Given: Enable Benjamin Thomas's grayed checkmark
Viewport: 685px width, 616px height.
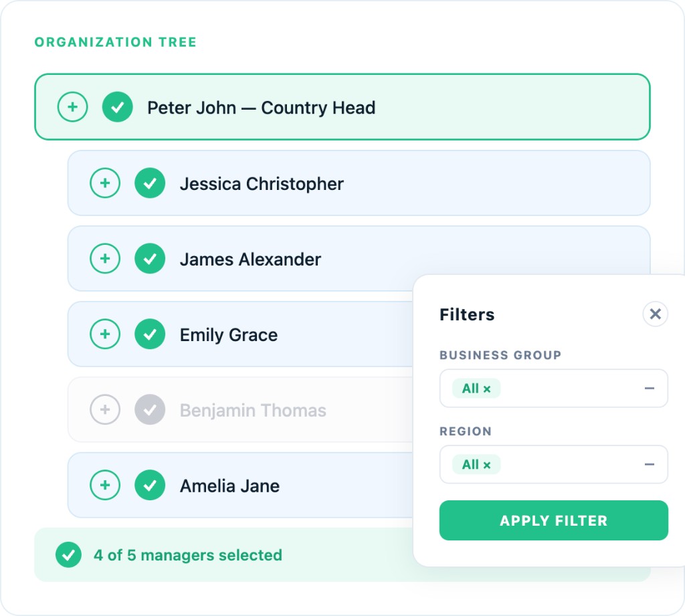Looking at the screenshot, I should coord(150,410).
